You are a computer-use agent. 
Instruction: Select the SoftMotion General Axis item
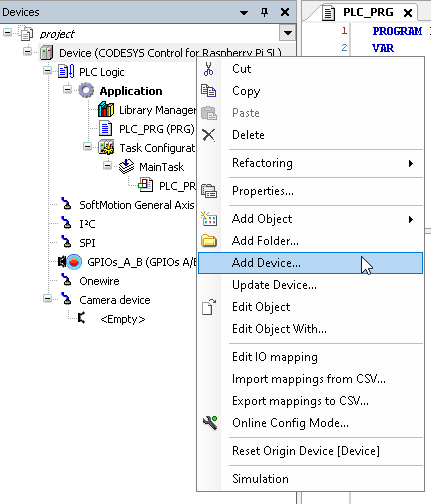click(x=137, y=205)
